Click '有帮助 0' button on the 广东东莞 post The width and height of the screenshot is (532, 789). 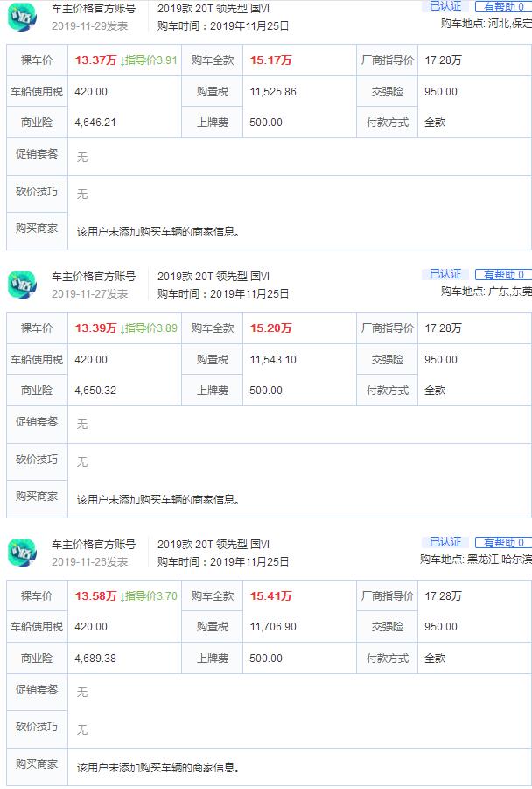click(x=503, y=274)
